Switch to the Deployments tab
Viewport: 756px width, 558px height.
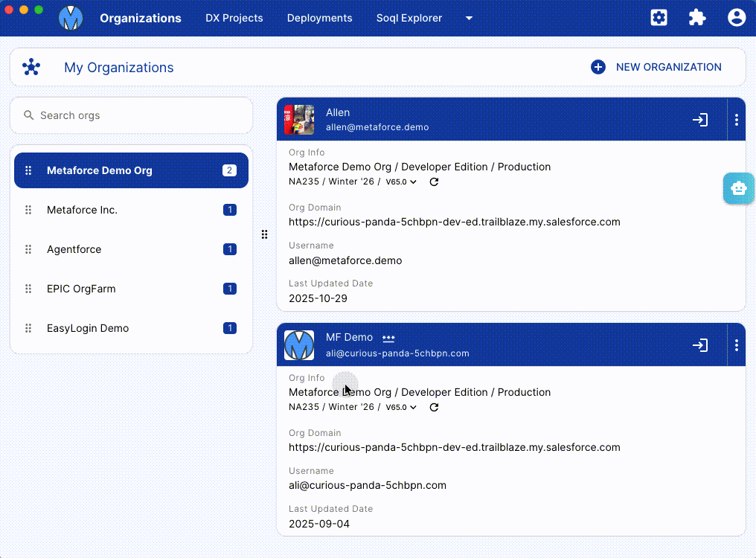click(320, 18)
